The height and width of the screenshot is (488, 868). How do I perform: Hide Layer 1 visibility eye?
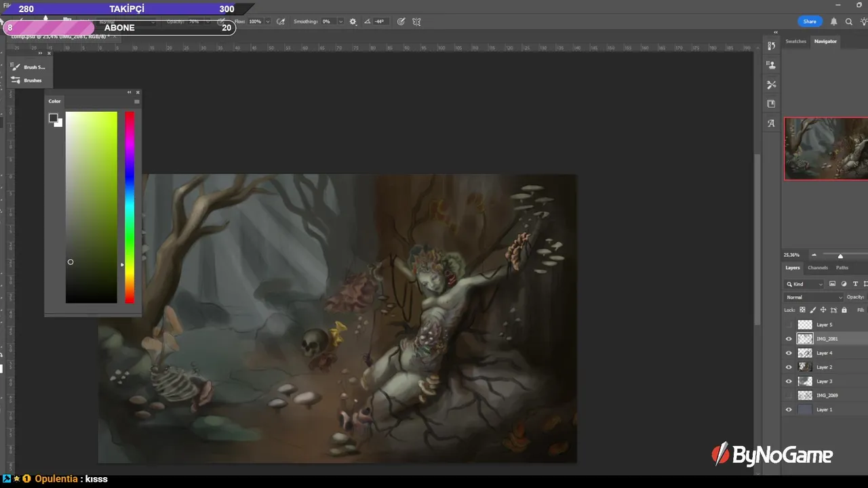pyautogui.click(x=789, y=409)
